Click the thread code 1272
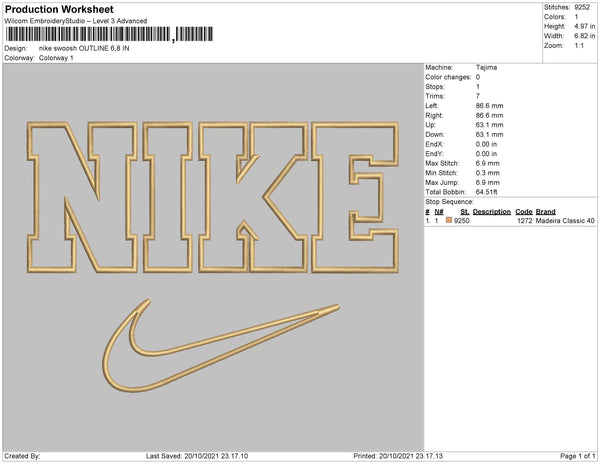 (x=525, y=221)
